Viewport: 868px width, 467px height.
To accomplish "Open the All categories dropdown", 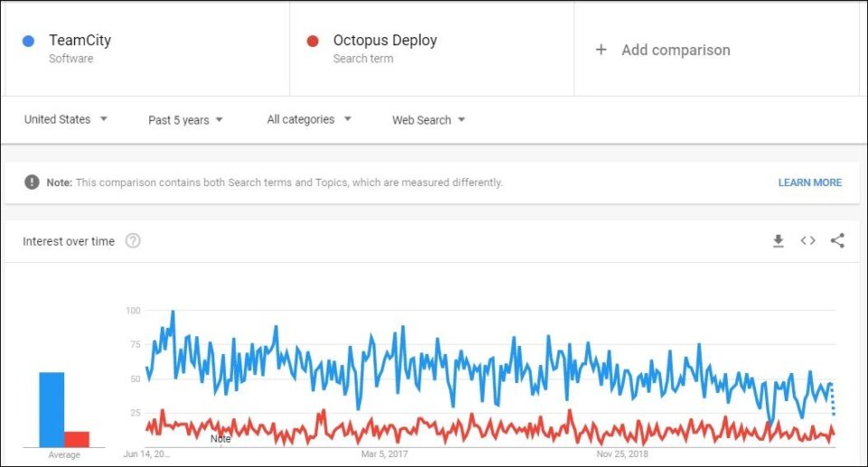I will [309, 119].
